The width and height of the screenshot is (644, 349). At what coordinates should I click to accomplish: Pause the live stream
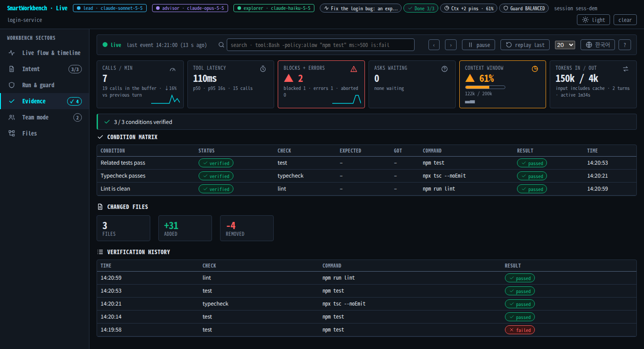[x=479, y=45]
